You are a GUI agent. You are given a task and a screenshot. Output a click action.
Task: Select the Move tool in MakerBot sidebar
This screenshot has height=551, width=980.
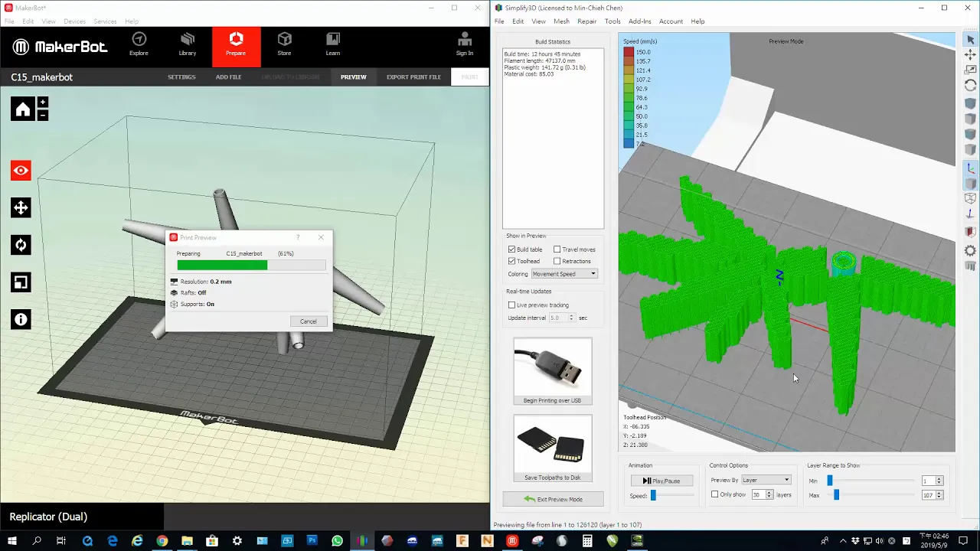(21, 208)
